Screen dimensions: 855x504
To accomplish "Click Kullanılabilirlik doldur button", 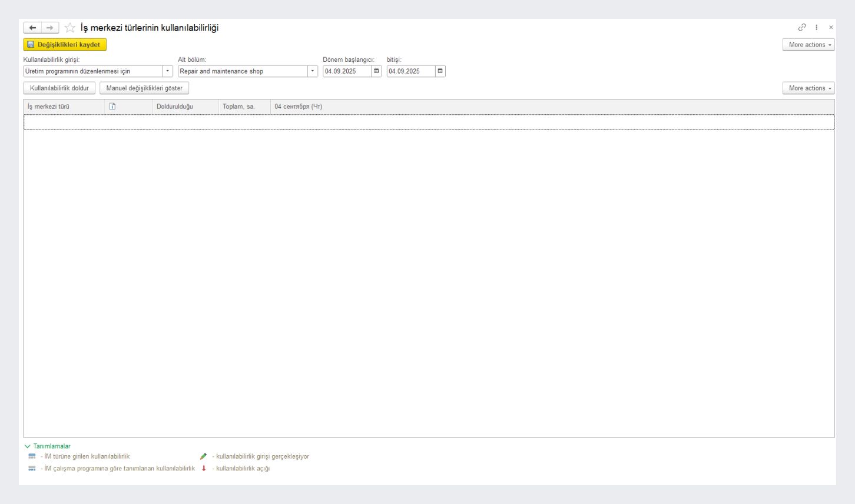I will [59, 88].
